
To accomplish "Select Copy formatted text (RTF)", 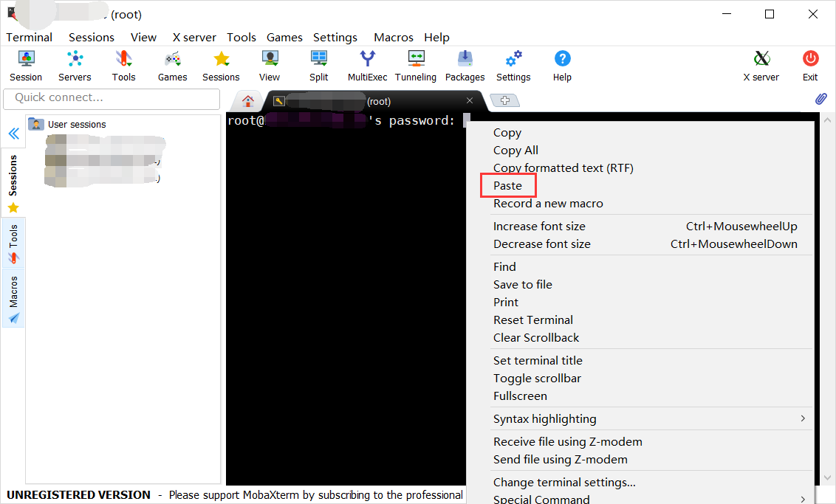I will [x=651, y=168].
